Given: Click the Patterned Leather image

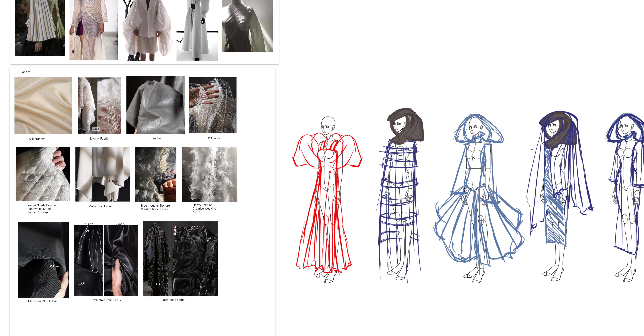Looking at the screenshot, I should point(180,259).
